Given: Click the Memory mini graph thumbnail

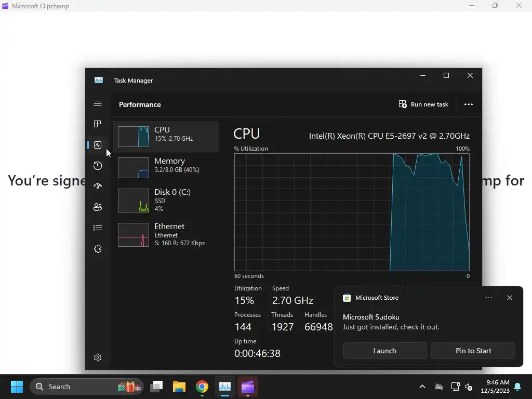Looking at the screenshot, I should point(134,168).
